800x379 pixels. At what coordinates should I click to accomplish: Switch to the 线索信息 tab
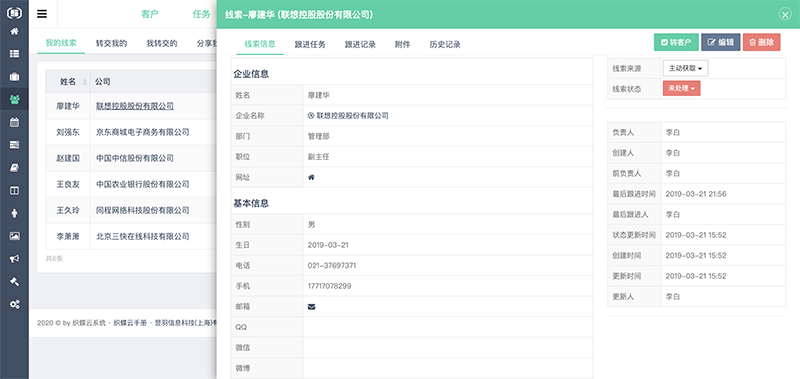260,44
